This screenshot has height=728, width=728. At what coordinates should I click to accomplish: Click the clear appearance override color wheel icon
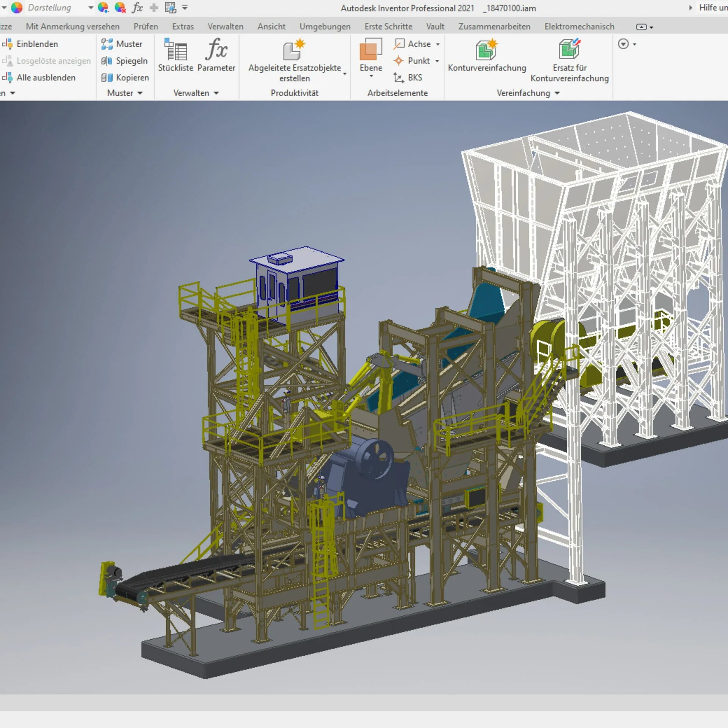[x=120, y=8]
